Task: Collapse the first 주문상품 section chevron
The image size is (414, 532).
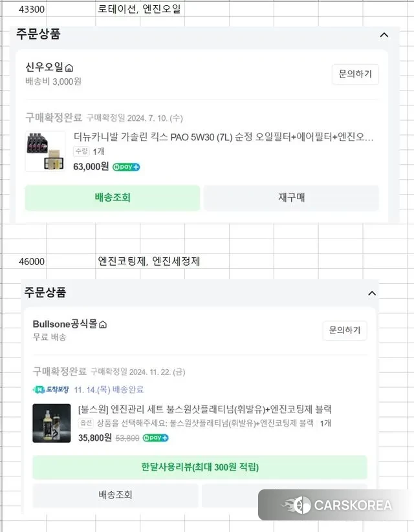Action: click(384, 35)
